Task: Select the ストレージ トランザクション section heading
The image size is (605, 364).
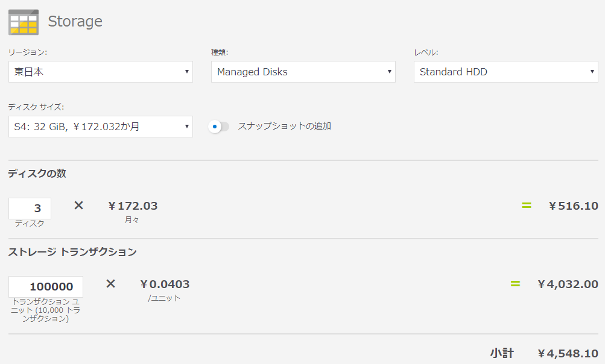Action: tap(72, 252)
